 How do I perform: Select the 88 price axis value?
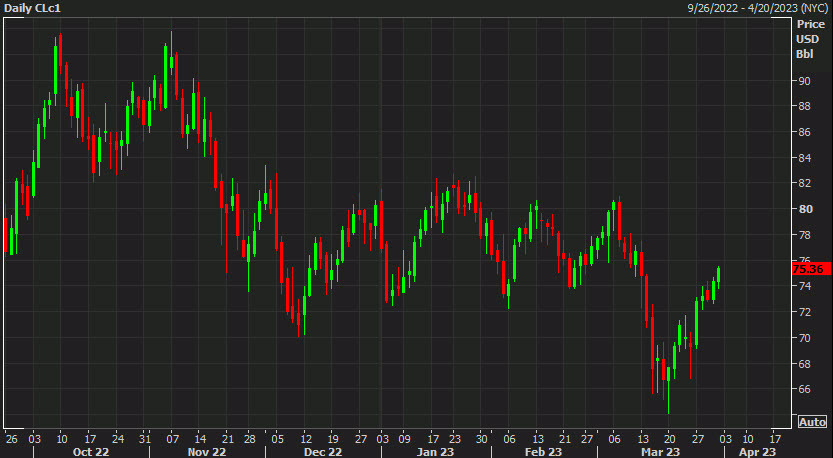click(x=805, y=107)
